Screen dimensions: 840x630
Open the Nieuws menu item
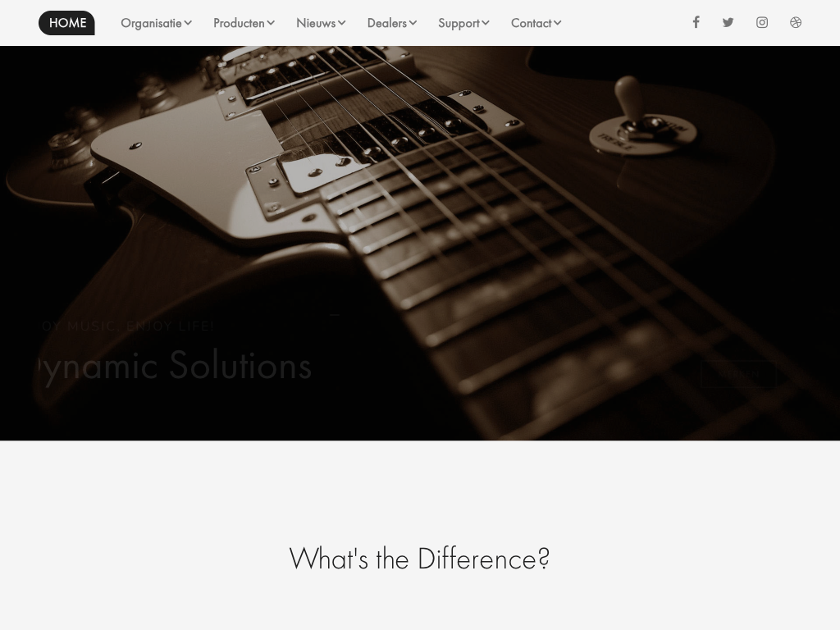(x=316, y=23)
